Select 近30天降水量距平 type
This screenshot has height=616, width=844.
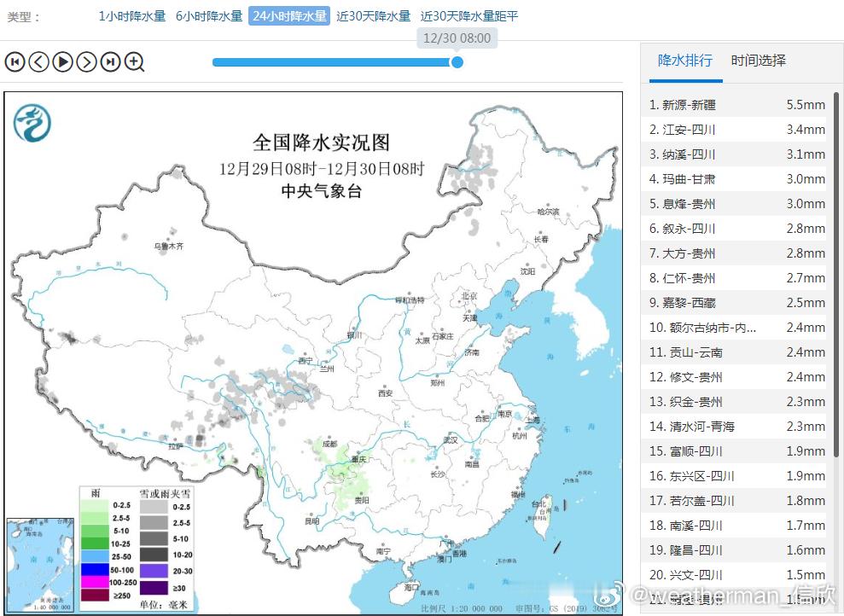(x=469, y=16)
